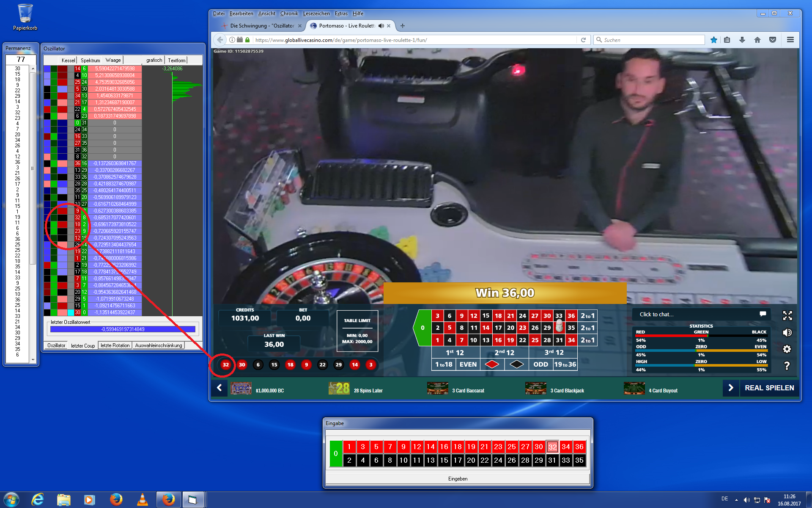
Task: Bookmark this page with star icon
Action: point(714,40)
